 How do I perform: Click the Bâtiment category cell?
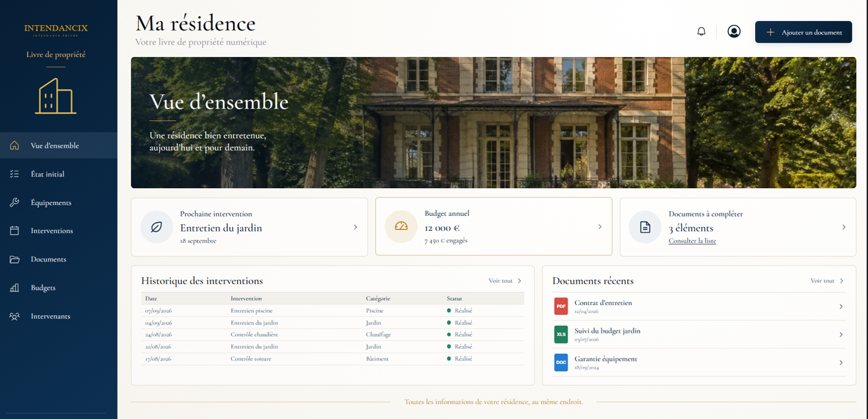[377, 359]
